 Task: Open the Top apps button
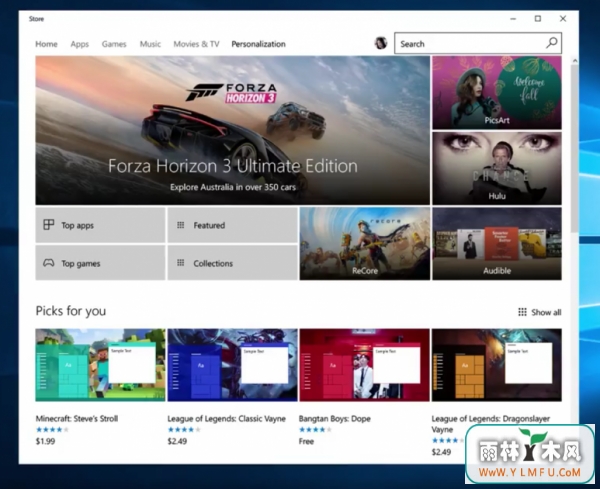click(100, 225)
